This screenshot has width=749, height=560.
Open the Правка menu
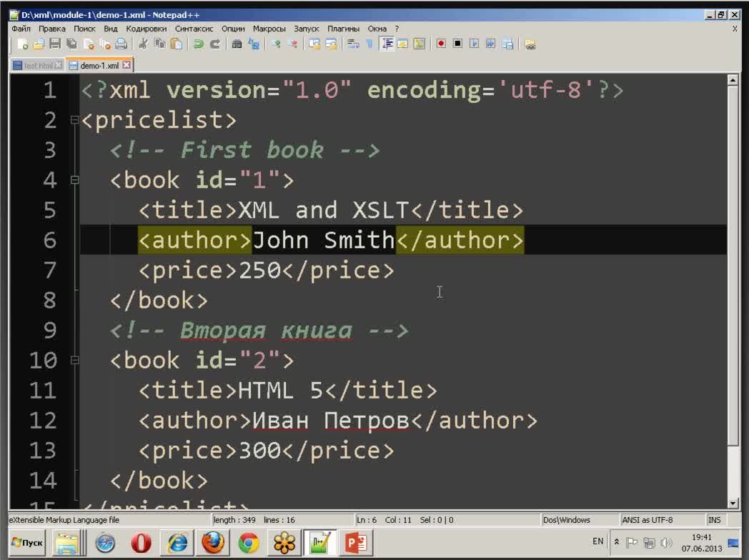click(x=52, y=29)
